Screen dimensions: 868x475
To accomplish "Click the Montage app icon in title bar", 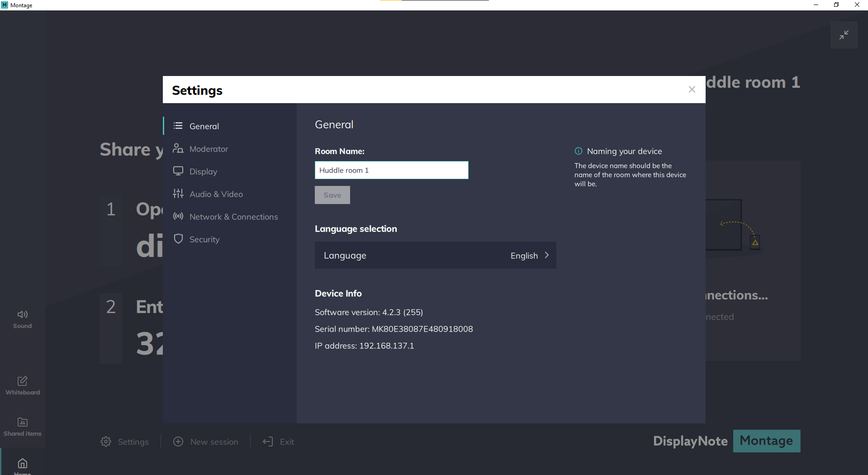I will click(x=5, y=5).
